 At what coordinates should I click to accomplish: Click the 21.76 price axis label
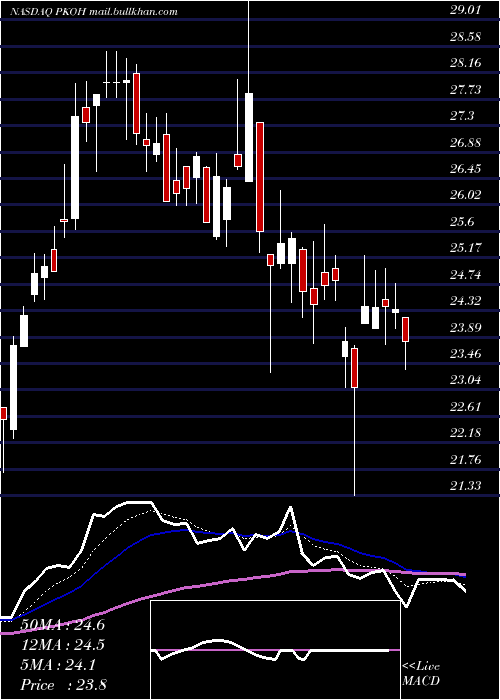tap(465, 460)
